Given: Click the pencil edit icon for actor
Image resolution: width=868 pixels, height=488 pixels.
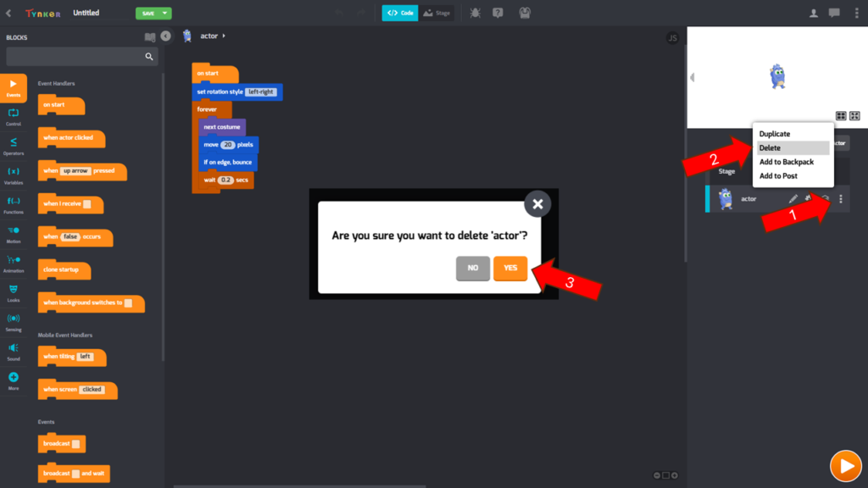Looking at the screenshot, I should 793,199.
